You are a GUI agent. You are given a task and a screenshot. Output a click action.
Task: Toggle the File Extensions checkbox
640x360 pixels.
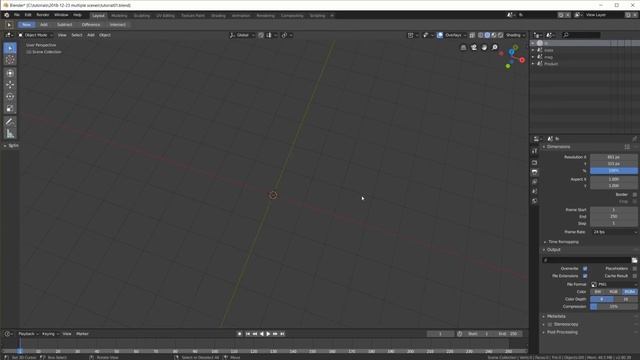tap(585, 276)
